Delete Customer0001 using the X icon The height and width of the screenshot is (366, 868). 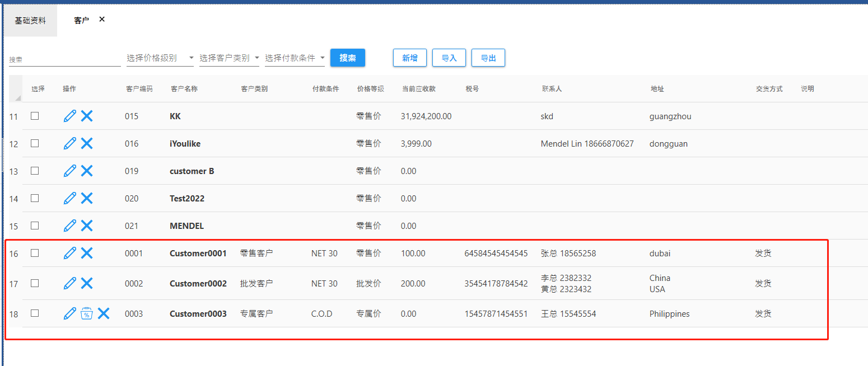[x=87, y=253]
